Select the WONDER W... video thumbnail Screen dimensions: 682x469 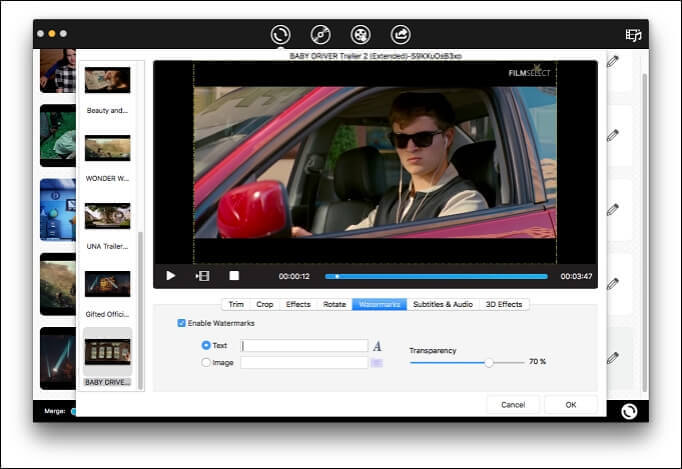(107, 148)
